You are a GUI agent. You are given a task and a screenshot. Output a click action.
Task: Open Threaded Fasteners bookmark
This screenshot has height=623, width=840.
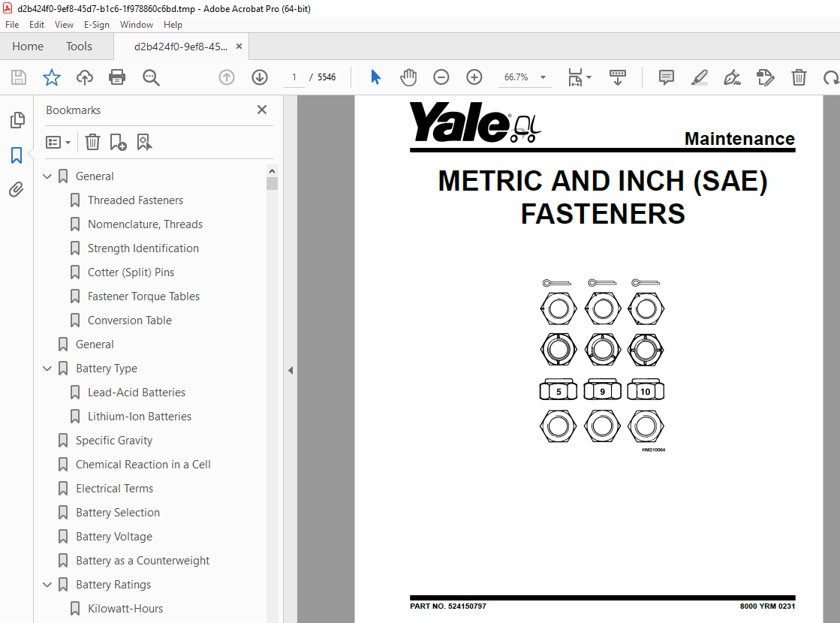click(x=136, y=200)
